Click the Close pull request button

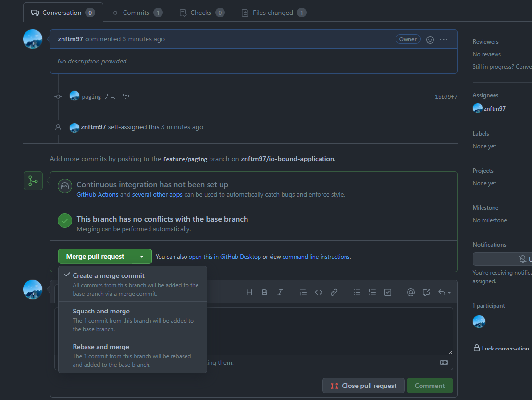coord(363,386)
